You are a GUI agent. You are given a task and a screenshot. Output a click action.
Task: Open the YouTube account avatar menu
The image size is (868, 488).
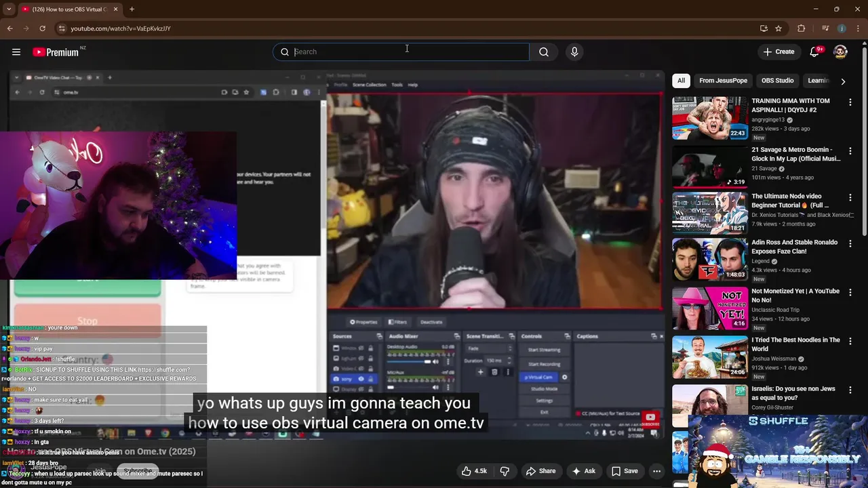coord(840,52)
